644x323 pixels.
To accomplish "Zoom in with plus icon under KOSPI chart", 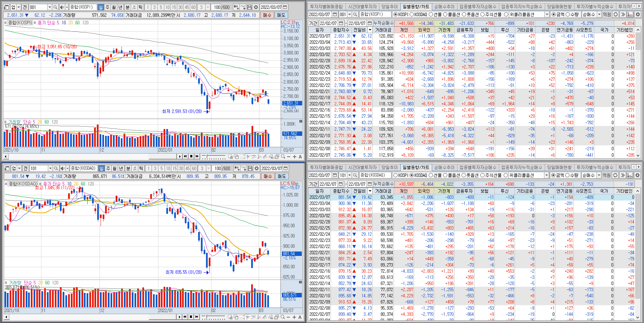I will coord(294,156).
